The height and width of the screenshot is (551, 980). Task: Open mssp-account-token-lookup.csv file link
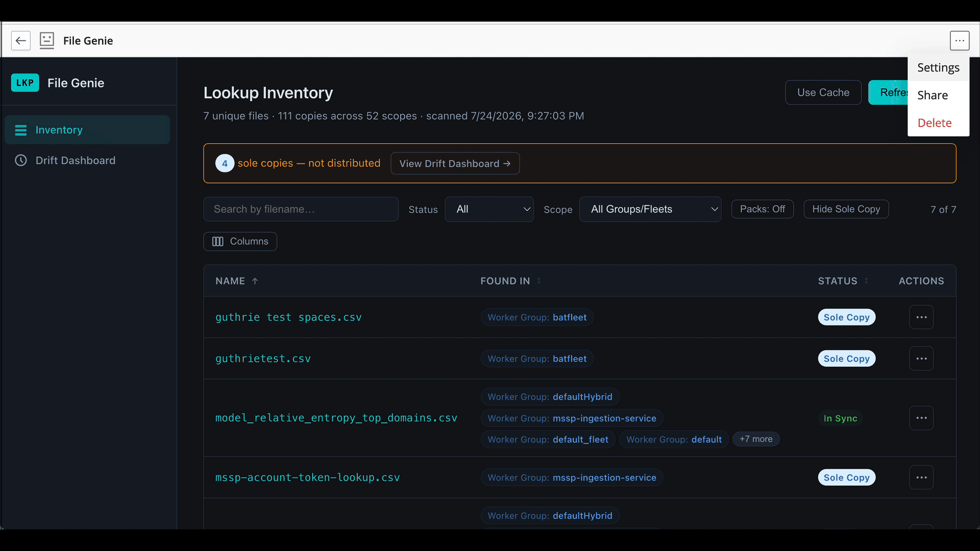coord(308,478)
